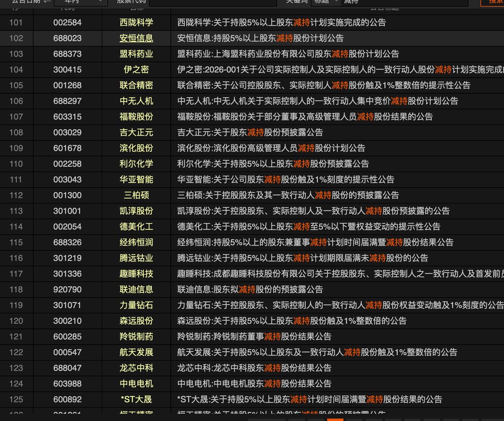Select stock name 利尔化学

point(136,164)
